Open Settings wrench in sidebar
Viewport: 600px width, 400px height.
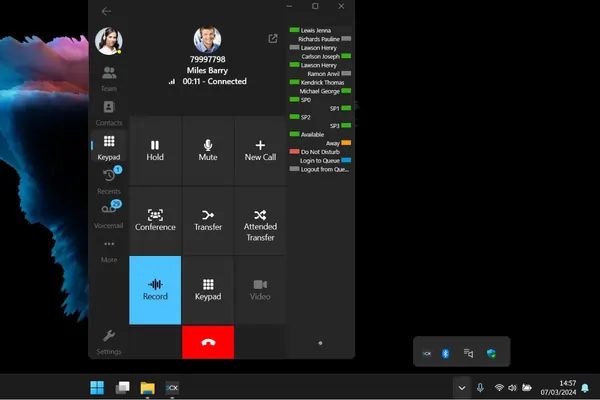coord(109,342)
